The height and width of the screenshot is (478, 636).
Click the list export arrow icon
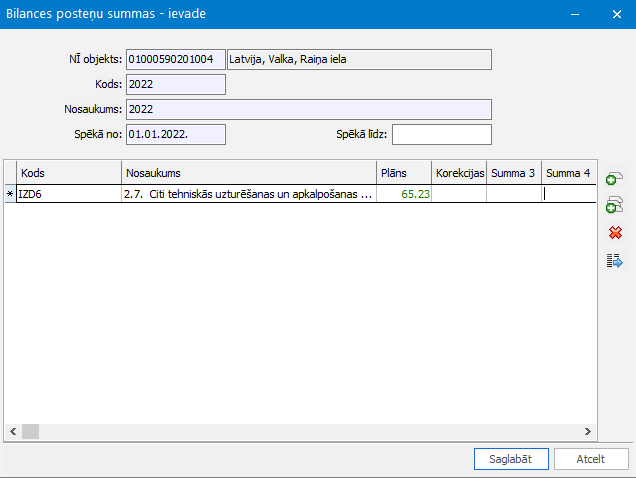615,261
